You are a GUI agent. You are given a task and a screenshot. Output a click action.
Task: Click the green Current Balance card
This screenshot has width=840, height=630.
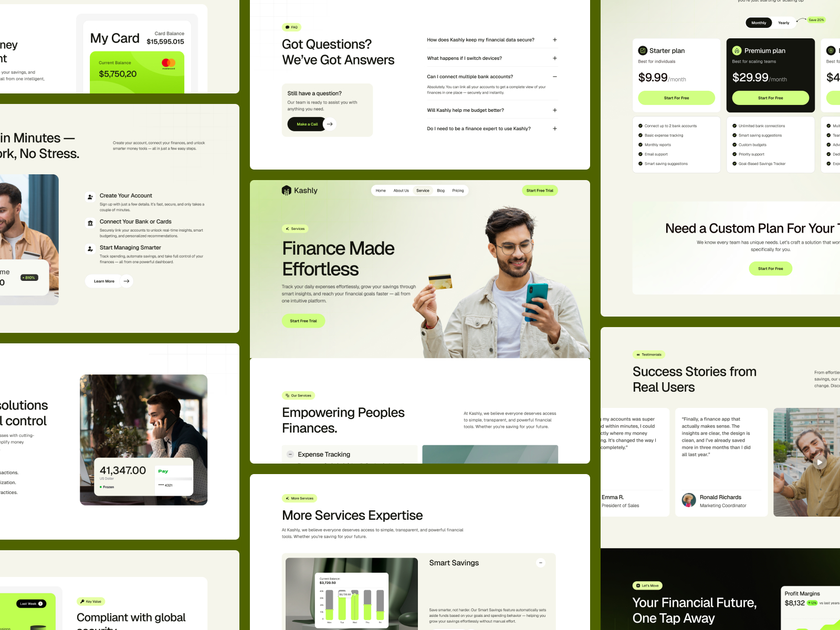[x=137, y=72]
